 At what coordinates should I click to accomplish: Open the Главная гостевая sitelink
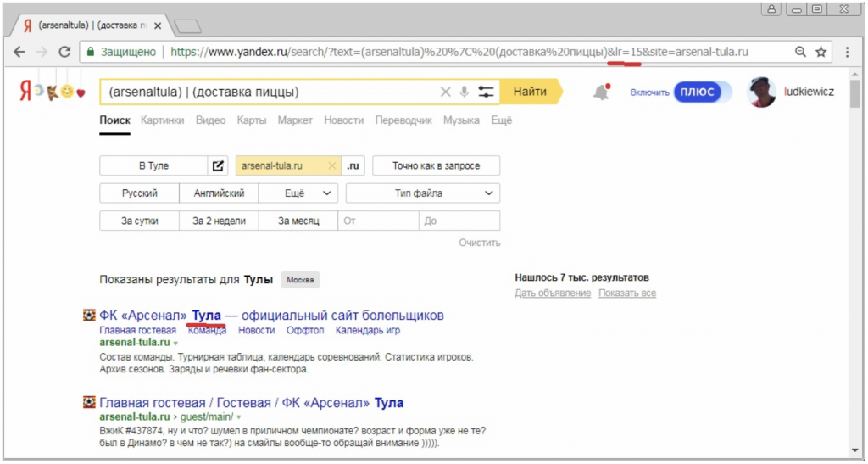(x=138, y=331)
